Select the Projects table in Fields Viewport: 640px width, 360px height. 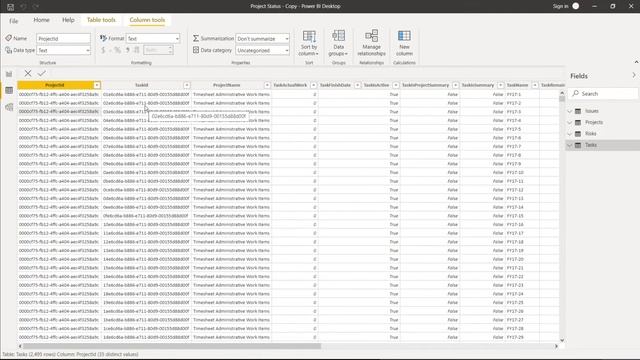[x=593, y=122]
